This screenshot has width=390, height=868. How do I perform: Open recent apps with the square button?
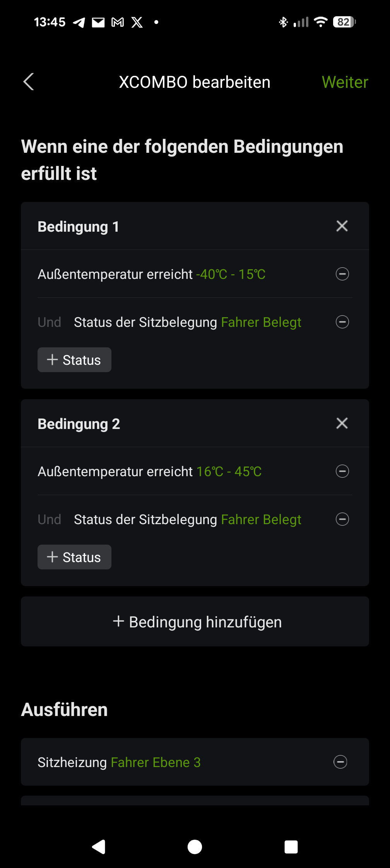[291, 847]
